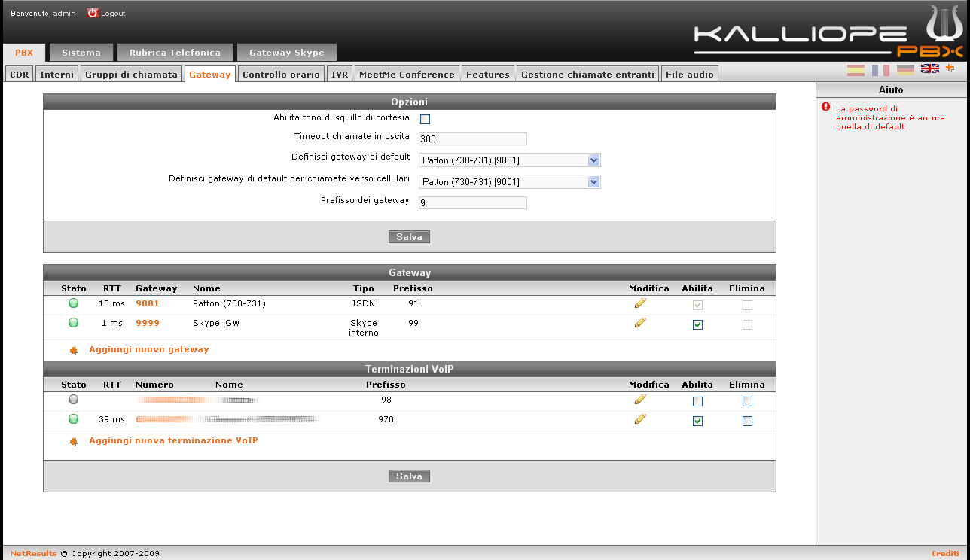
Task: Switch to the Interni tab
Action: tap(57, 75)
